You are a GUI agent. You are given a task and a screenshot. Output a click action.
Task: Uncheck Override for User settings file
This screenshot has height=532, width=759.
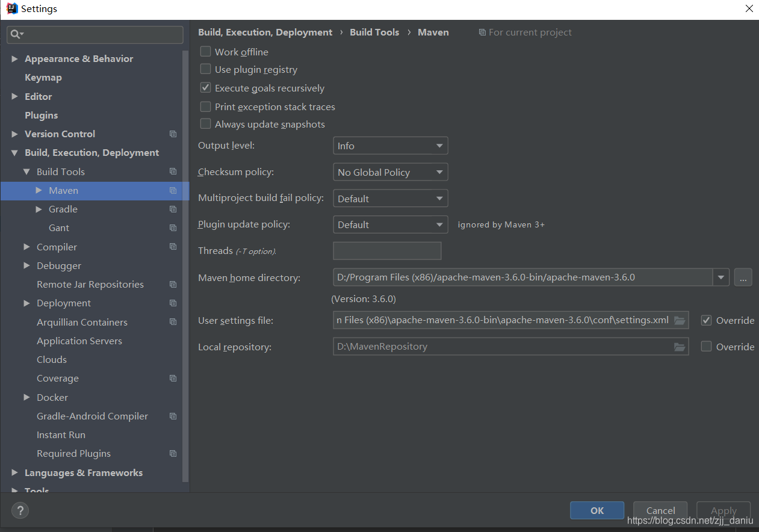point(707,320)
